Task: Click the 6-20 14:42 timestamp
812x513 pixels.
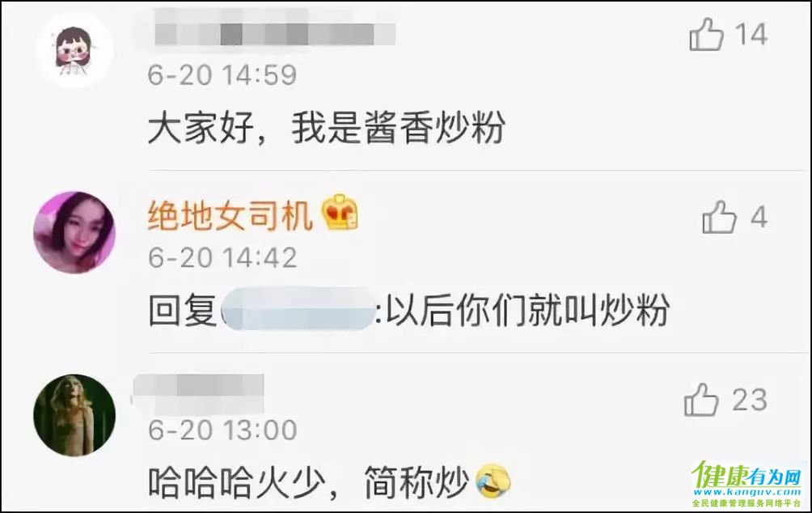Action: 222,257
